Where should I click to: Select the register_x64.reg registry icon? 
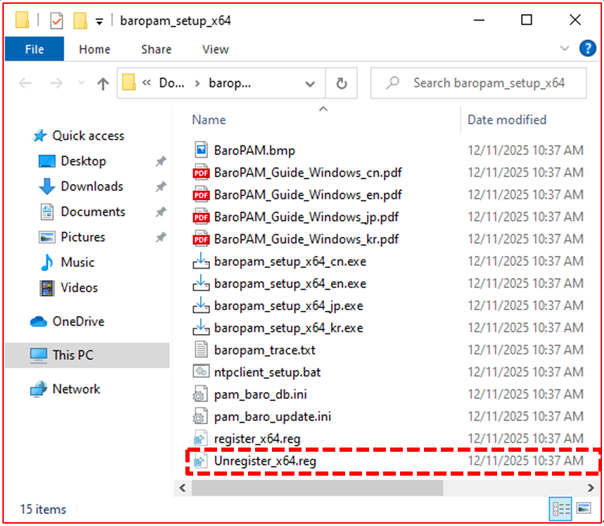(200, 439)
